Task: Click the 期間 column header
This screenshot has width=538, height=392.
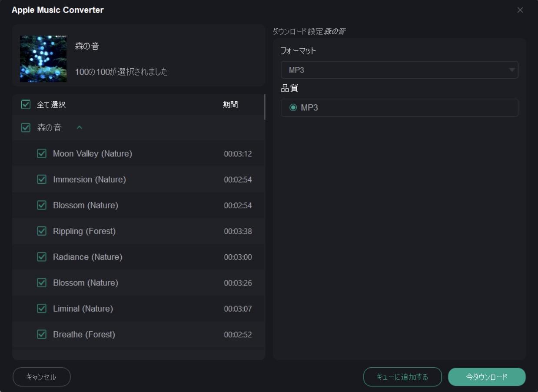Action: (x=230, y=105)
